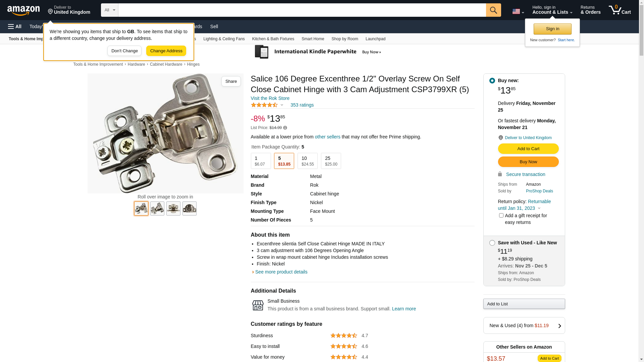
Task: Click the Buy Now button
Action: pyautogui.click(x=528, y=162)
